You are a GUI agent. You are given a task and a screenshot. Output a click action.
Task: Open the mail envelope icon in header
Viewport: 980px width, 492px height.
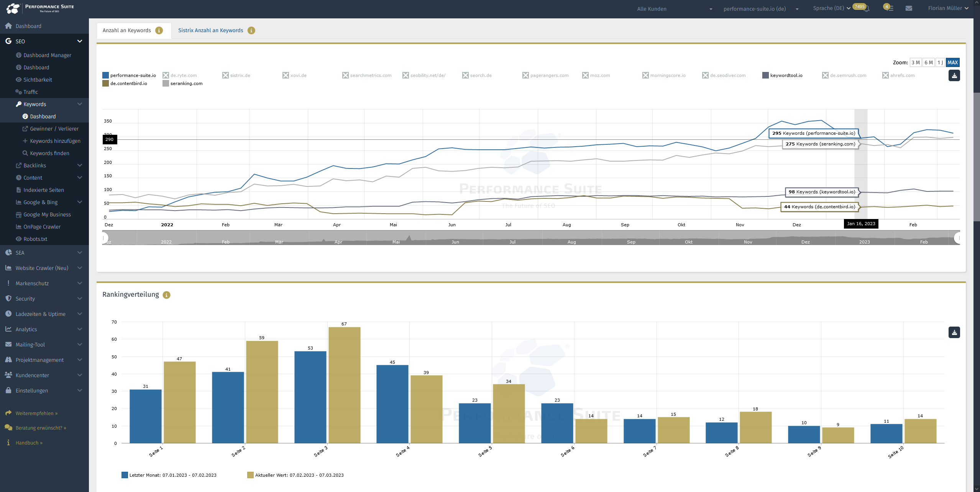(909, 8)
